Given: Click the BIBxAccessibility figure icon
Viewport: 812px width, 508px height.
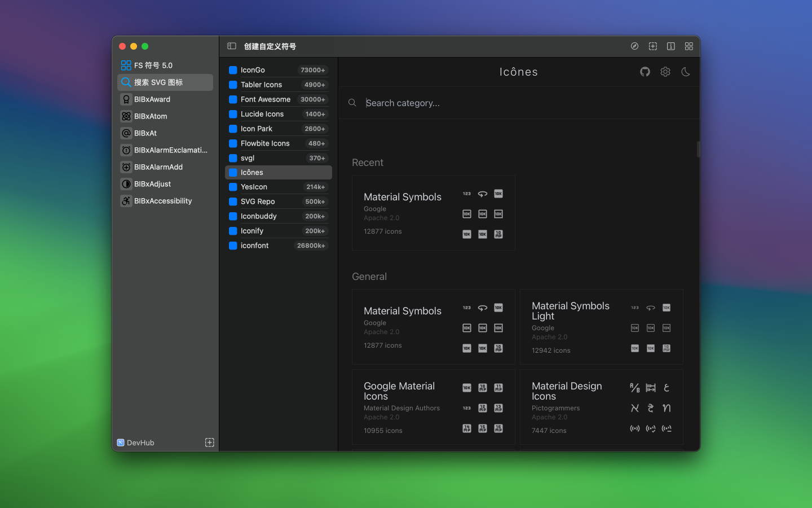Looking at the screenshot, I should point(126,201).
